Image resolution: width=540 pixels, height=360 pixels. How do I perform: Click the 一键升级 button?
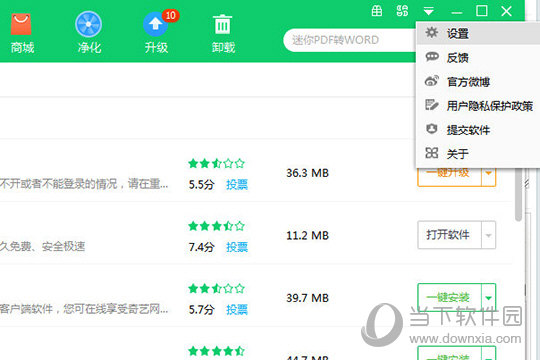pyautogui.click(x=449, y=176)
